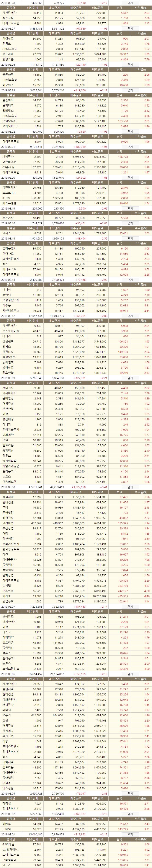Select the KT&G row
The width and height of the screenshot is (152, 868).
tap(76, 198)
